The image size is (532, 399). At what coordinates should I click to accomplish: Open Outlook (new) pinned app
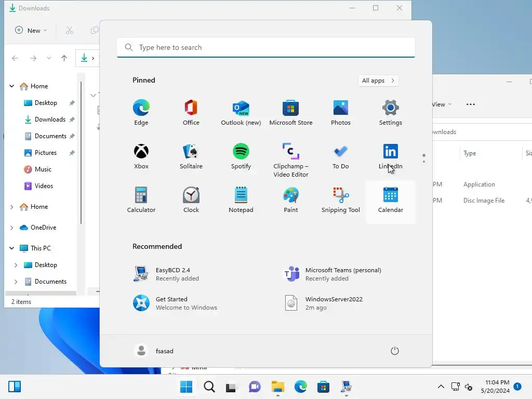click(x=241, y=113)
